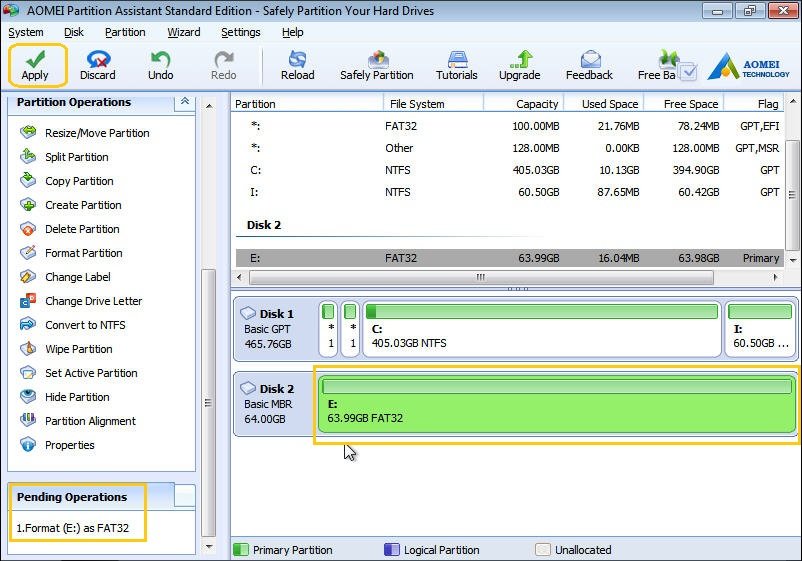Viewport: 802px width, 561px height.
Task: Collapse the Partition Operations panel
Action: pyautogui.click(x=185, y=101)
